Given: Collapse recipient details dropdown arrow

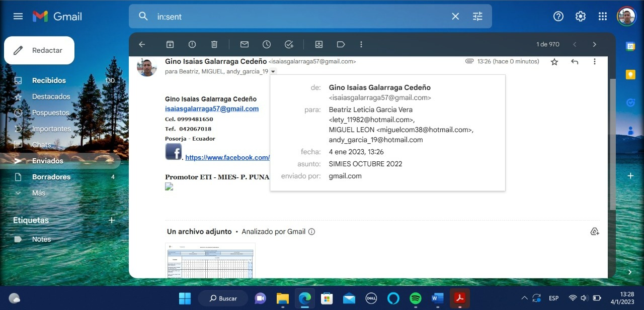Looking at the screenshot, I should coord(273,72).
